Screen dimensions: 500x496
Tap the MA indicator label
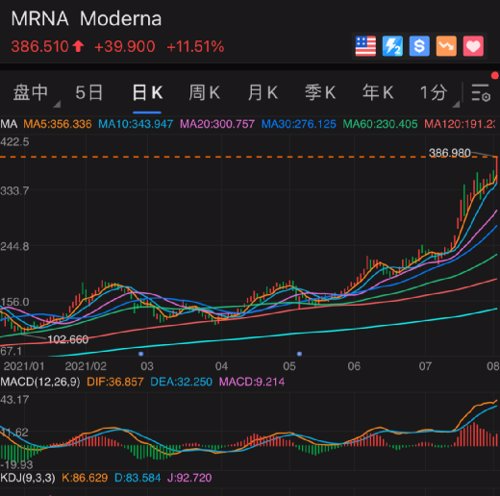point(9,124)
